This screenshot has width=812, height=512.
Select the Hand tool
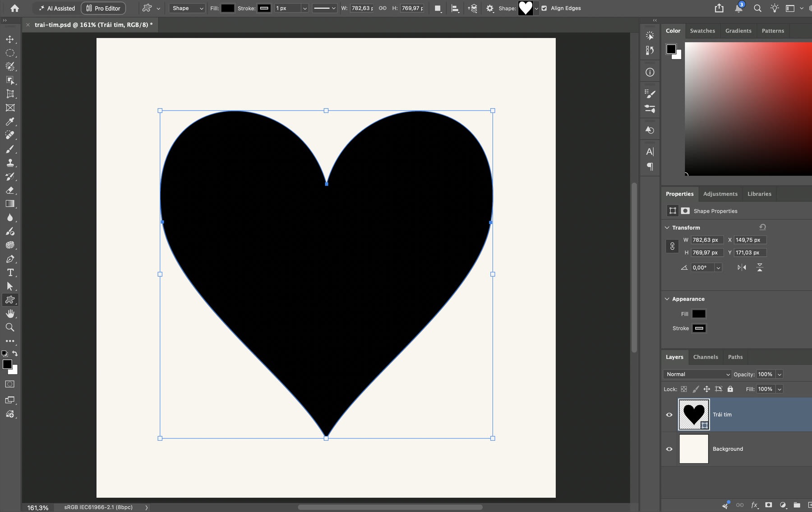[x=10, y=313]
